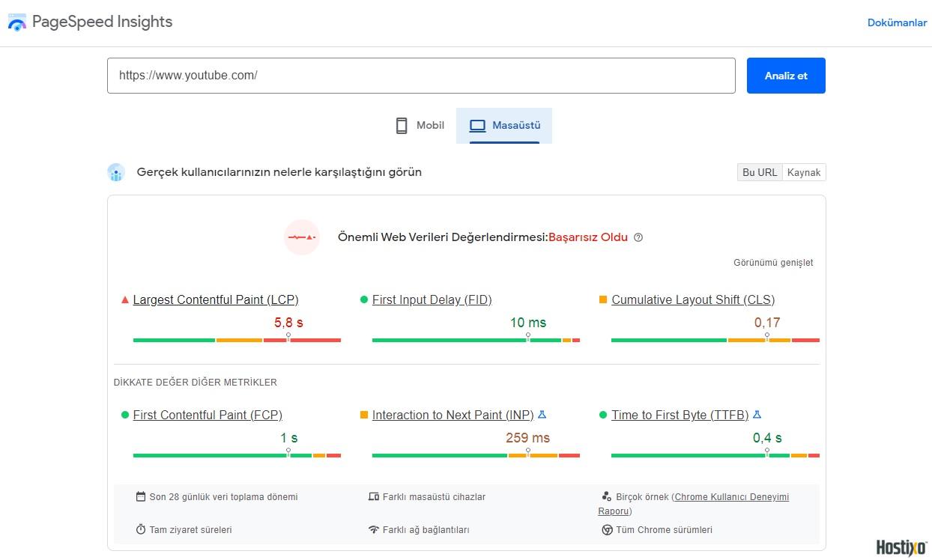Click the orange square beside Interaction to Next Paint
The image size is (932, 560).
364,415
